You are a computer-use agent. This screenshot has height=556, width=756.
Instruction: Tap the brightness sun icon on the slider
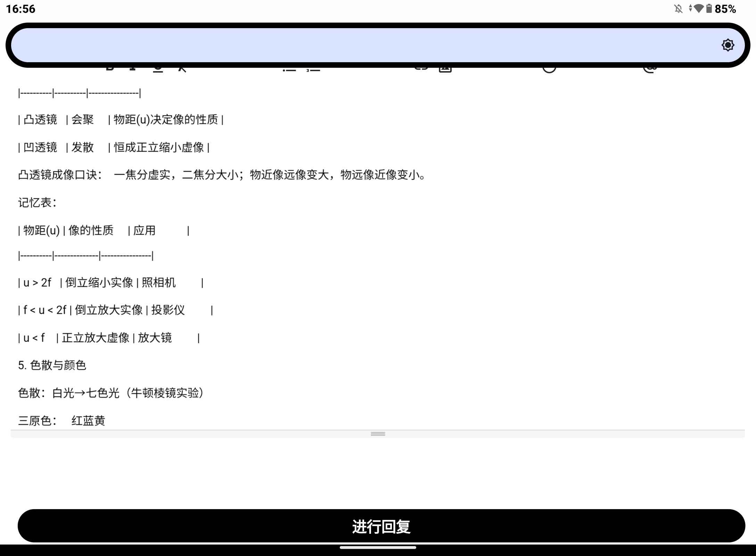coord(728,45)
